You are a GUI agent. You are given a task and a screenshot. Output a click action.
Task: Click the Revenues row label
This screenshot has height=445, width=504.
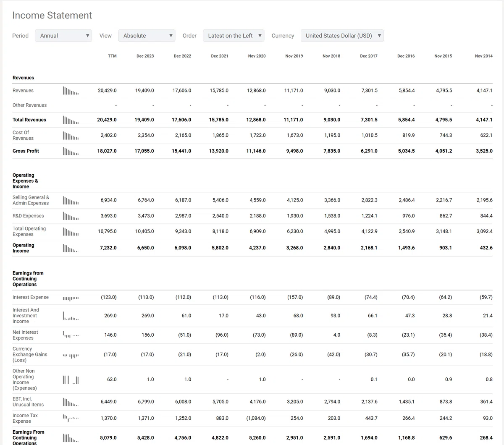23,91
